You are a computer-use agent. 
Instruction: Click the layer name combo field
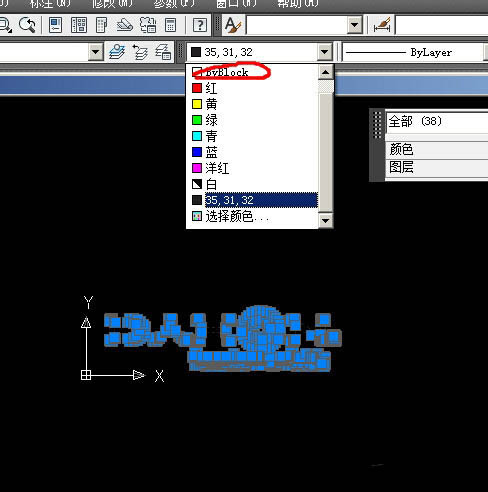(44, 52)
